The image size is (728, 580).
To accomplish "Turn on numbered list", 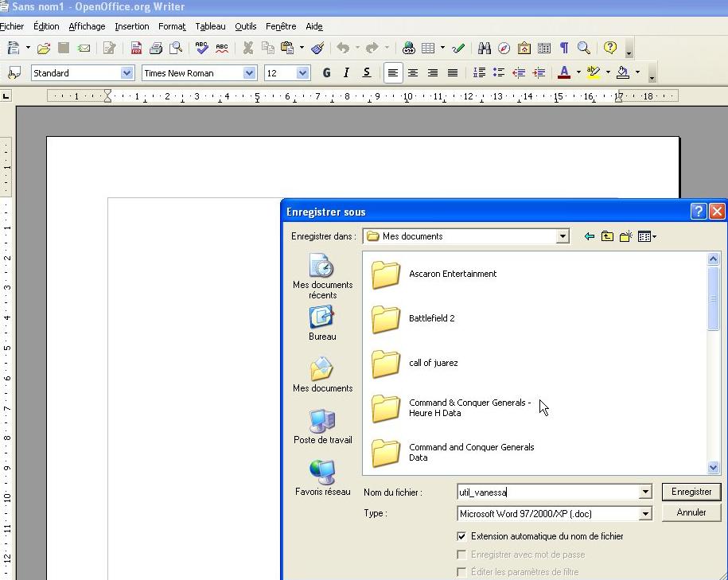I will 479,72.
